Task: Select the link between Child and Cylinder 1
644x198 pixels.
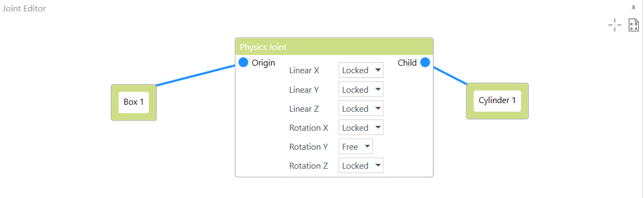Action: 450,75
